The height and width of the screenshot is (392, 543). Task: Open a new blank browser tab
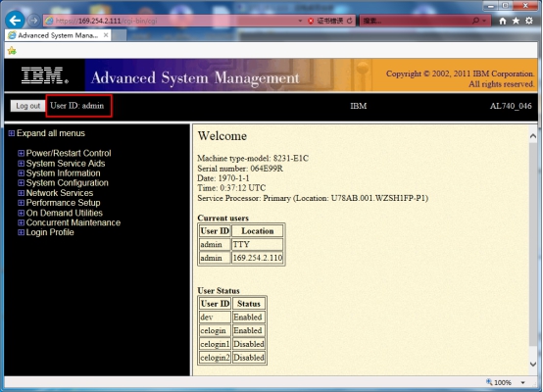pos(119,35)
